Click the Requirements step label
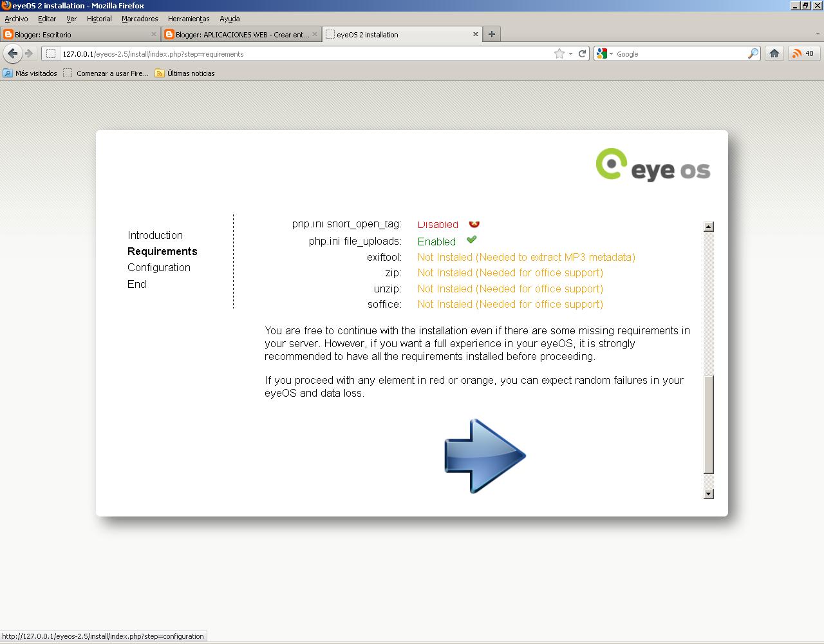Image resolution: width=824 pixels, height=644 pixels. pyautogui.click(x=162, y=251)
